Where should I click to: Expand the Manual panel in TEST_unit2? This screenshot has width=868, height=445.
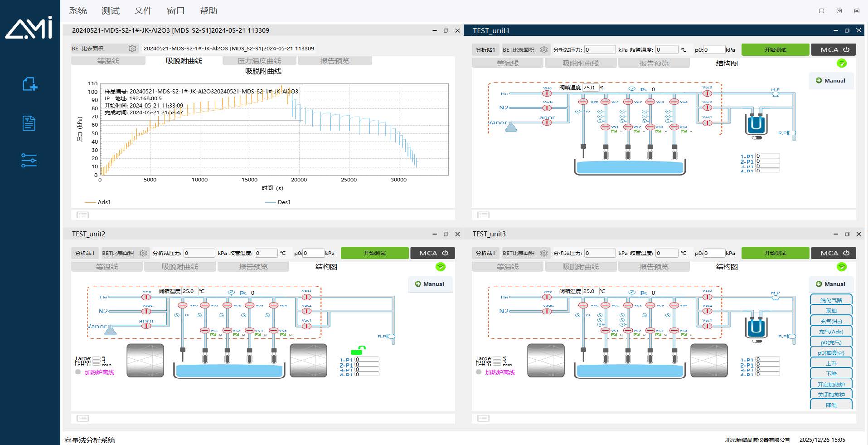429,284
